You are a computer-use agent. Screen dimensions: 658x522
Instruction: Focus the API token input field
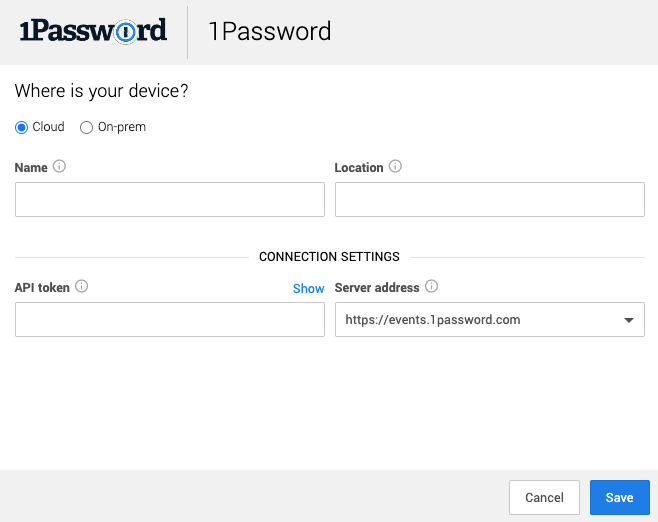click(170, 319)
